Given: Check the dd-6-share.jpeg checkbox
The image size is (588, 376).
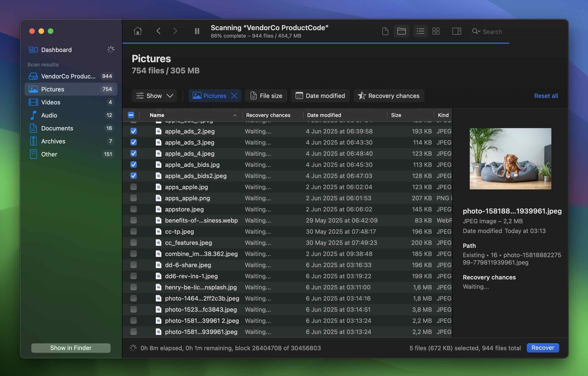Looking at the screenshot, I should tap(134, 265).
